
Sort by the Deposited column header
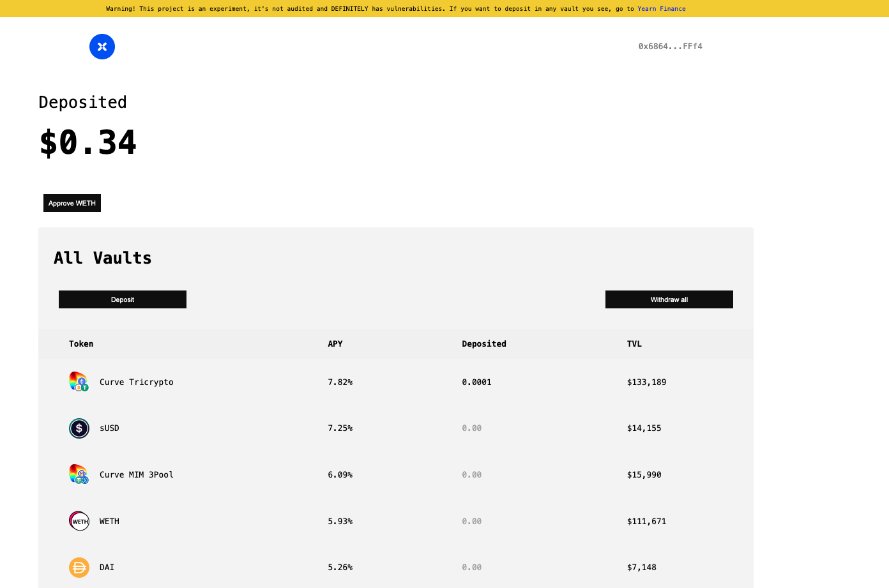tap(484, 343)
